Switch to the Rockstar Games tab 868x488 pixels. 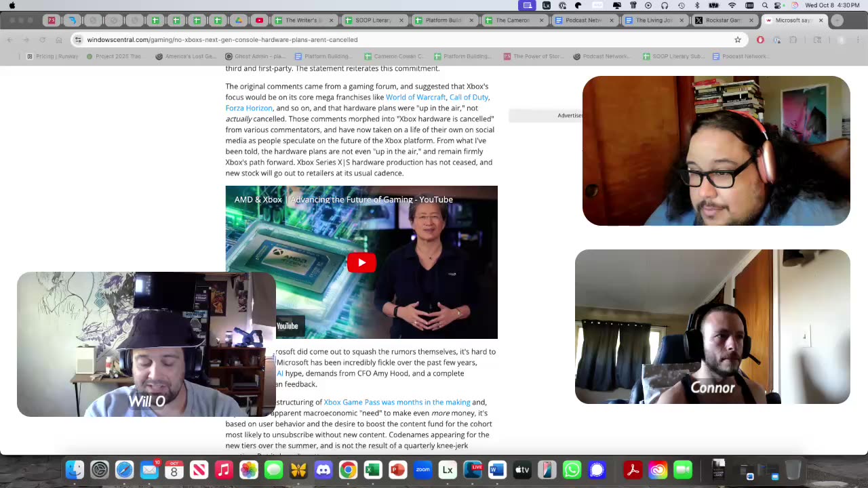click(724, 20)
